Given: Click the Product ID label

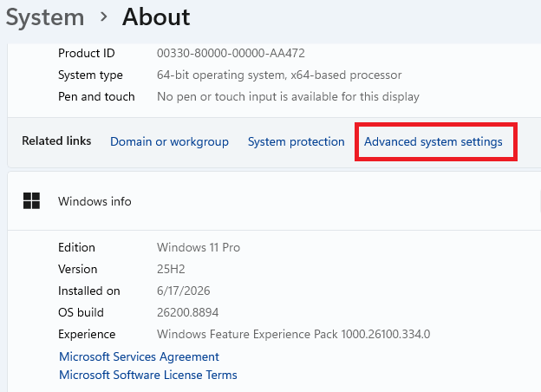Looking at the screenshot, I should coord(86,53).
